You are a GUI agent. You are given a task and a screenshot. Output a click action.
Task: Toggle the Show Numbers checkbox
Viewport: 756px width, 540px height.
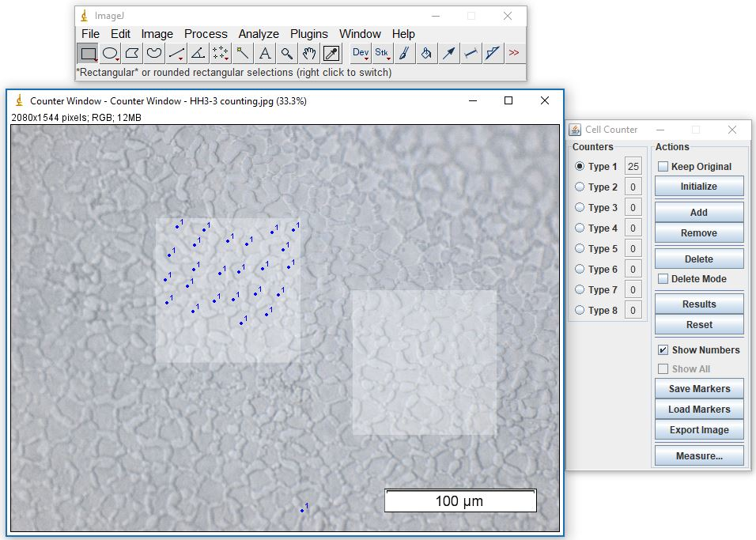(663, 350)
